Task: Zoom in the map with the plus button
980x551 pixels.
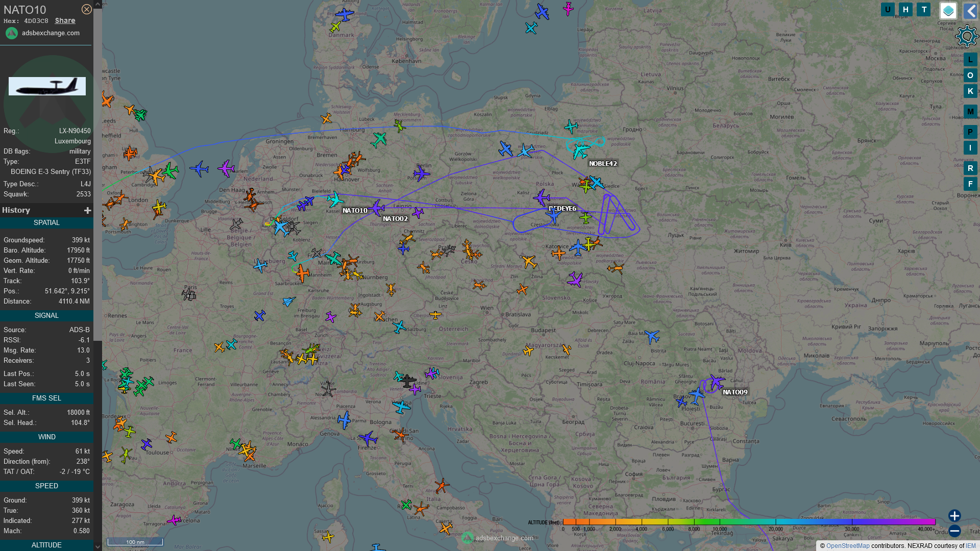Action: point(954,516)
